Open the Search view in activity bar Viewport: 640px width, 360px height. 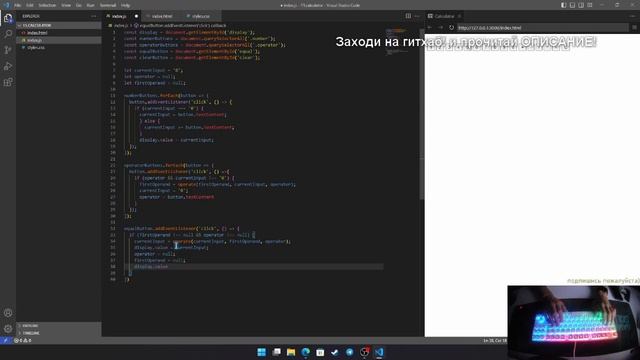[8, 34]
